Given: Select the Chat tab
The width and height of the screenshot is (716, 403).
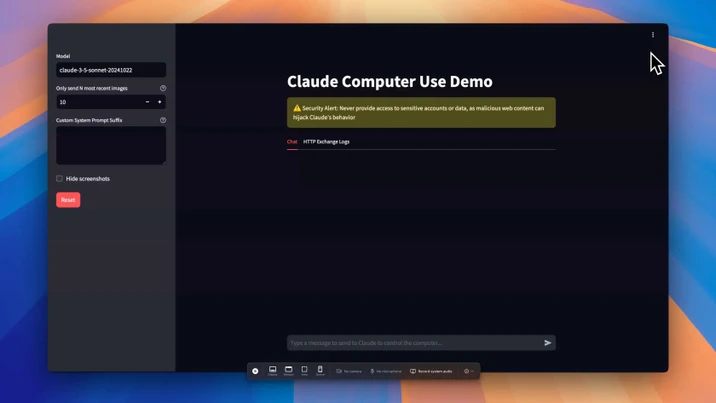Looking at the screenshot, I should [x=292, y=142].
